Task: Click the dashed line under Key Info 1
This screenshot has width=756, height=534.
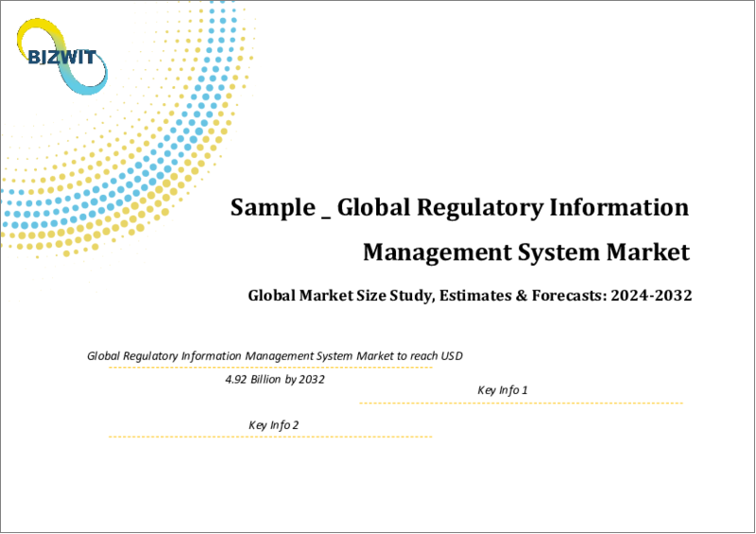Action: tap(521, 404)
